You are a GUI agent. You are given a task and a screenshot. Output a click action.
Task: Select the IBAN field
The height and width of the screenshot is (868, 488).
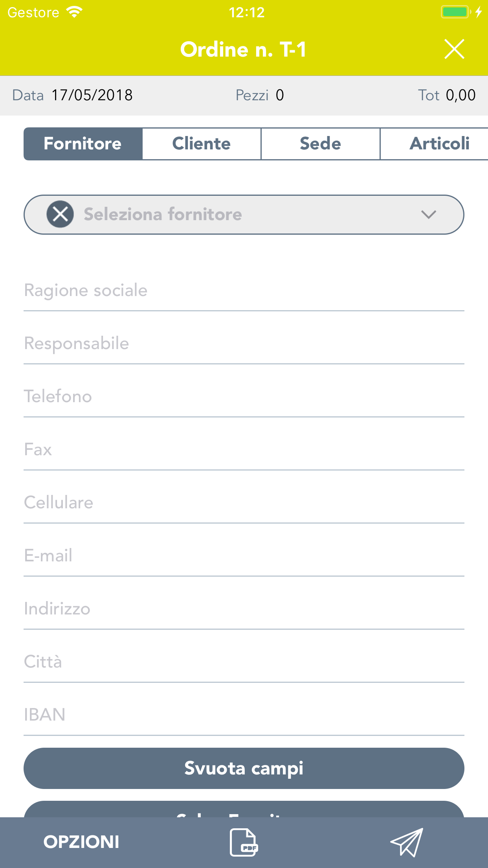tap(244, 715)
